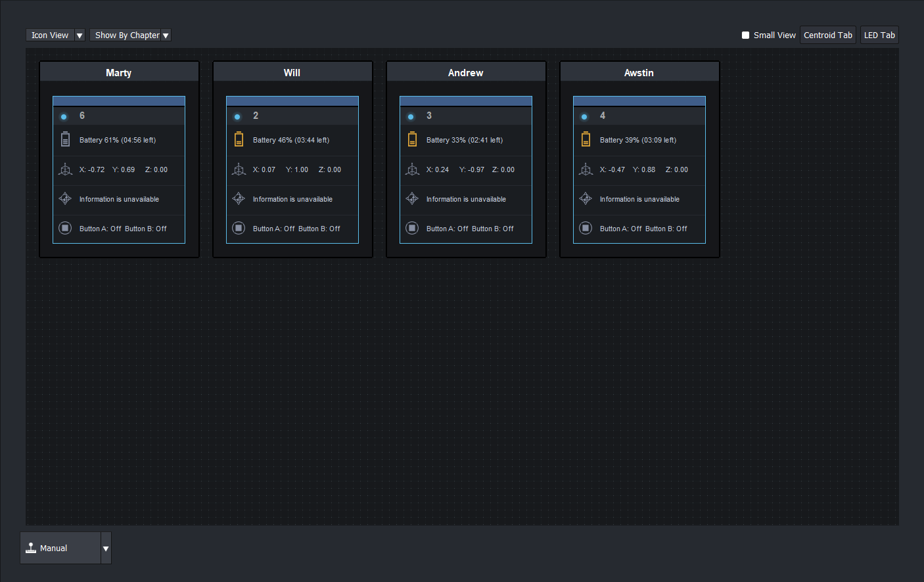924x582 pixels.
Task: Click the button status icon in Marty's card
Action: (65, 228)
